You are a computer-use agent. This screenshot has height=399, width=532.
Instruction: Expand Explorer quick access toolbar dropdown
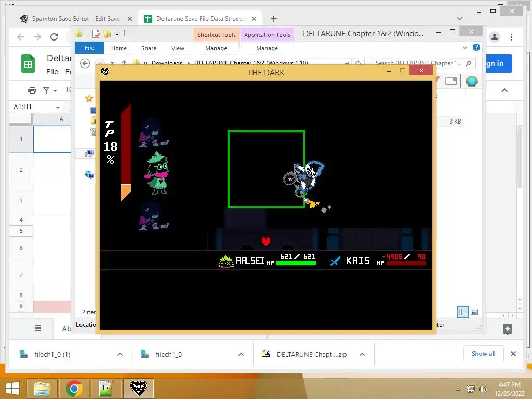point(117,34)
